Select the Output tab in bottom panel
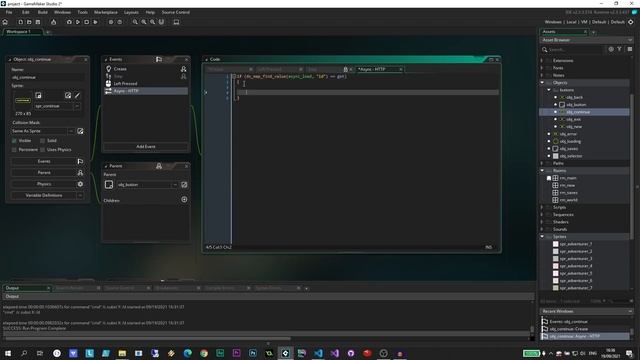Viewport: 640px width, 360px height. pyautogui.click(x=26, y=288)
